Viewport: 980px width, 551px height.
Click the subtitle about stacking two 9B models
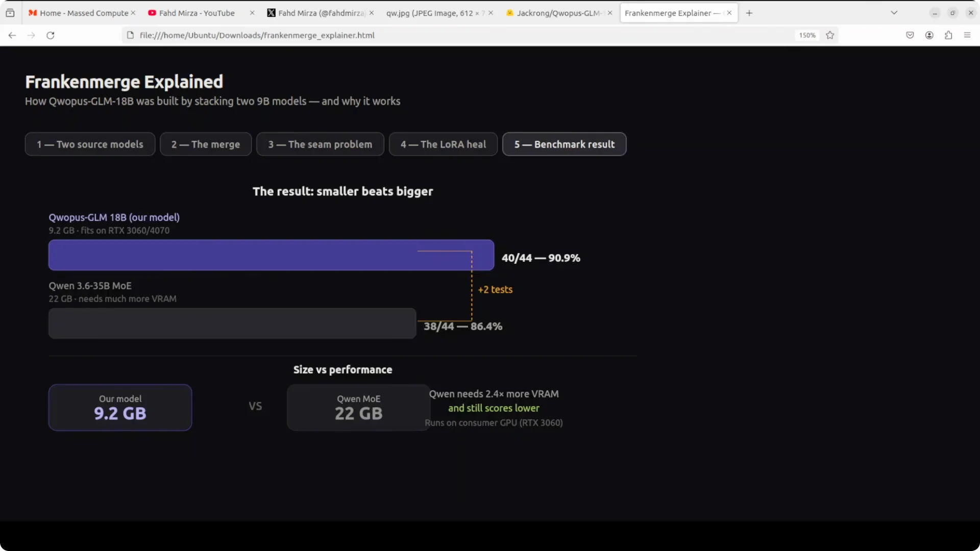coord(213,102)
